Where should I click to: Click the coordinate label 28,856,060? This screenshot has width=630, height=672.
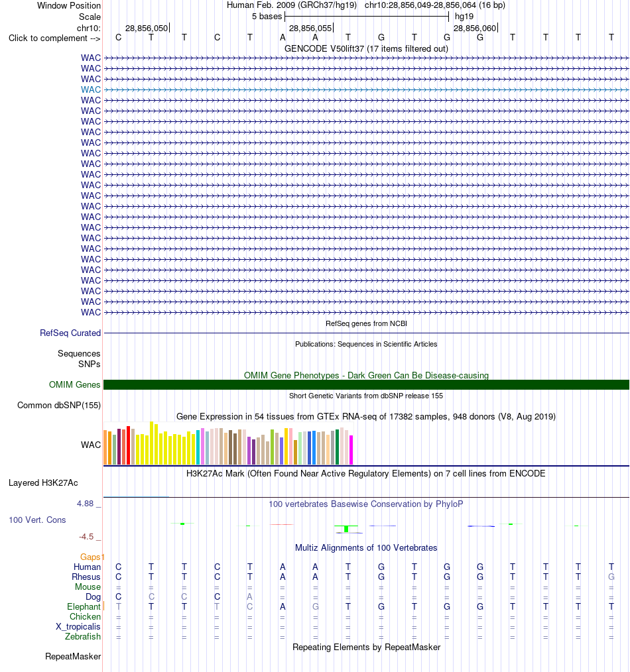(x=475, y=28)
